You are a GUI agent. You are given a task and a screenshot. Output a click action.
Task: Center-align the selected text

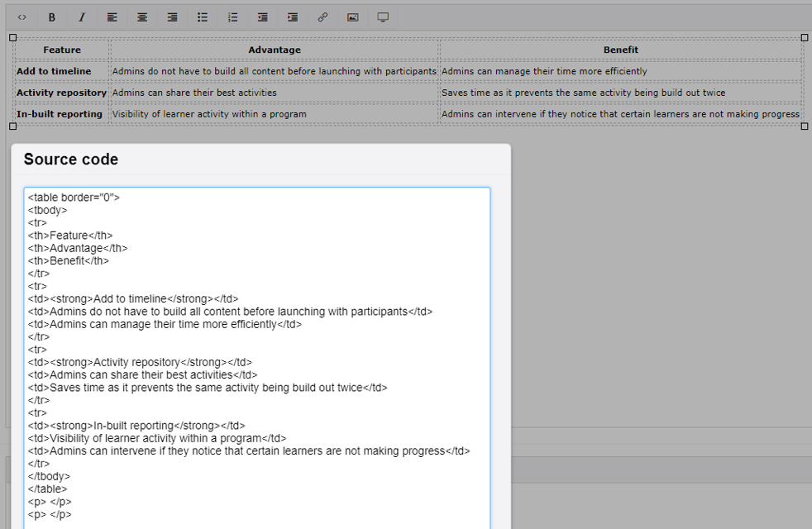(141, 17)
